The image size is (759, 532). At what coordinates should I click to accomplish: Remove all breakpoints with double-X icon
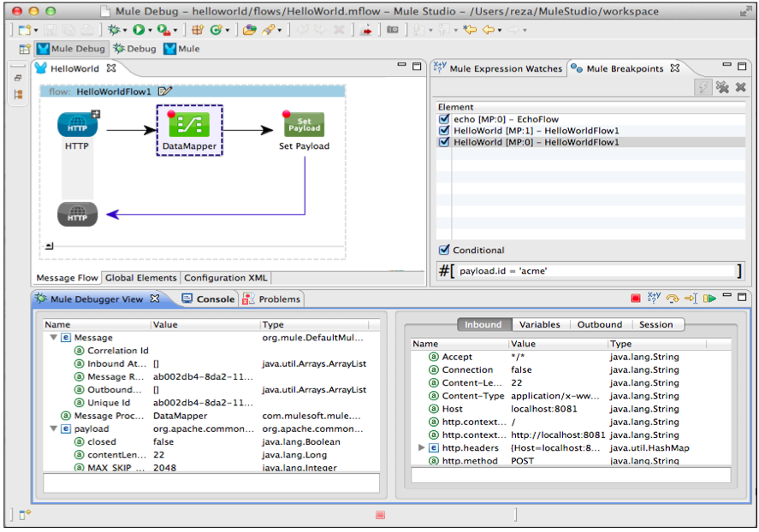point(722,87)
